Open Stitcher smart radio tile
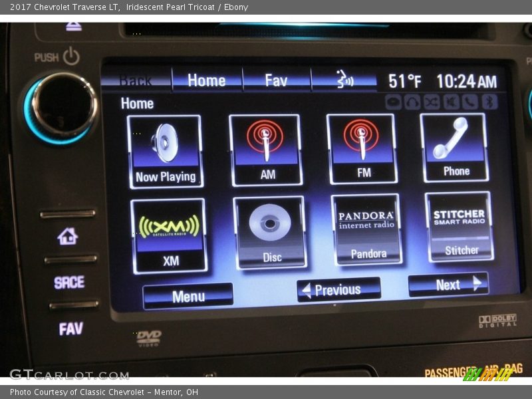Viewport: 532px width, 399px height. 460,227
